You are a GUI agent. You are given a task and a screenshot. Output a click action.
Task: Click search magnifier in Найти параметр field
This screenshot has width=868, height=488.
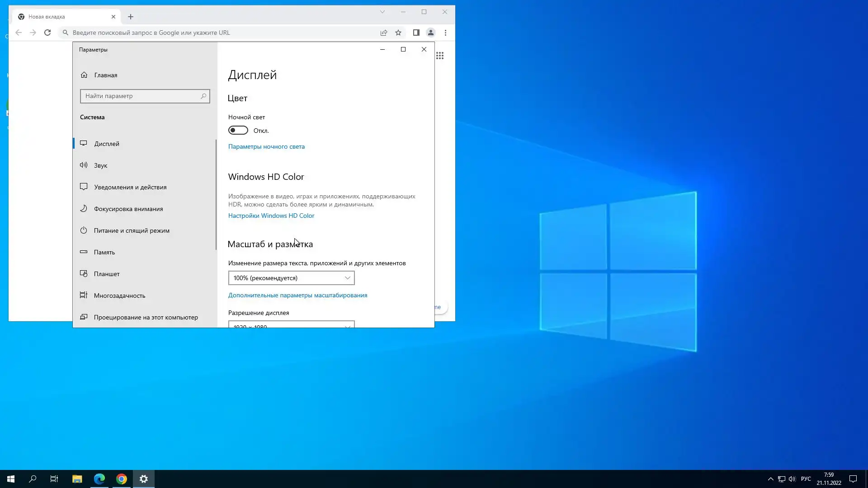click(x=203, y=96)
